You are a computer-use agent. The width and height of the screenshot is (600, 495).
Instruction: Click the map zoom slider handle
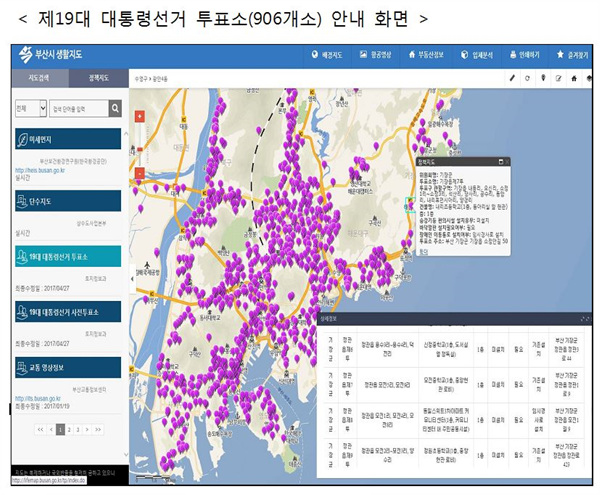coord(140,150)
